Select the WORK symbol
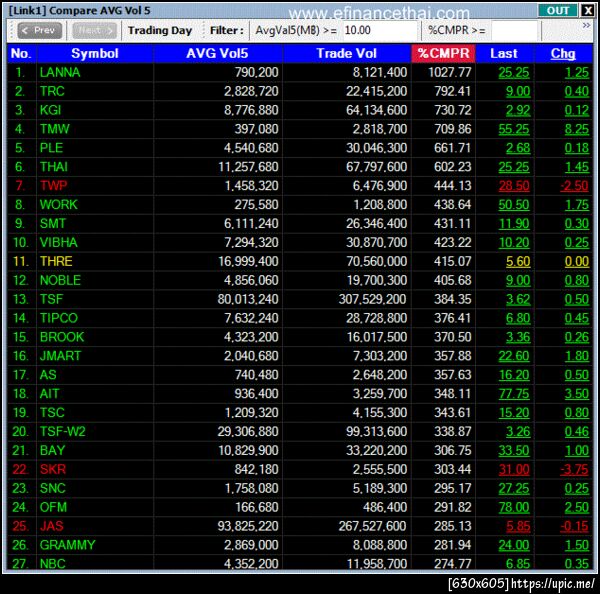 59,205
